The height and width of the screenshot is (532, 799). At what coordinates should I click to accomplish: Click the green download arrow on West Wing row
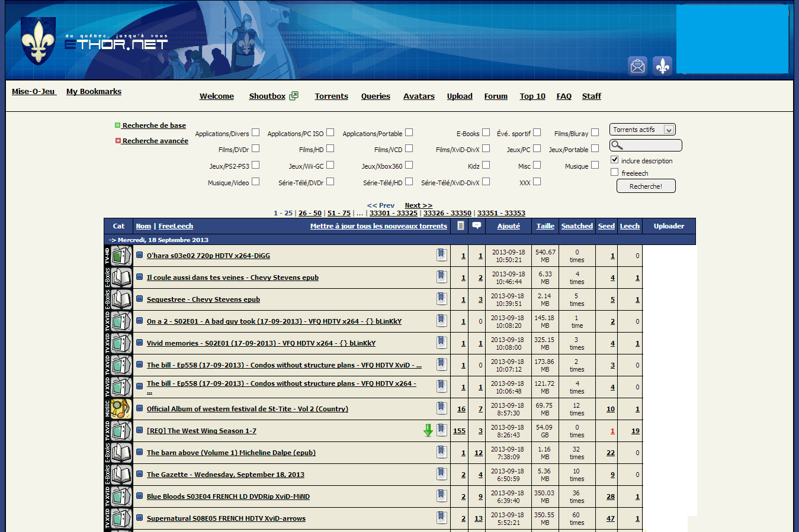(428, 430)
